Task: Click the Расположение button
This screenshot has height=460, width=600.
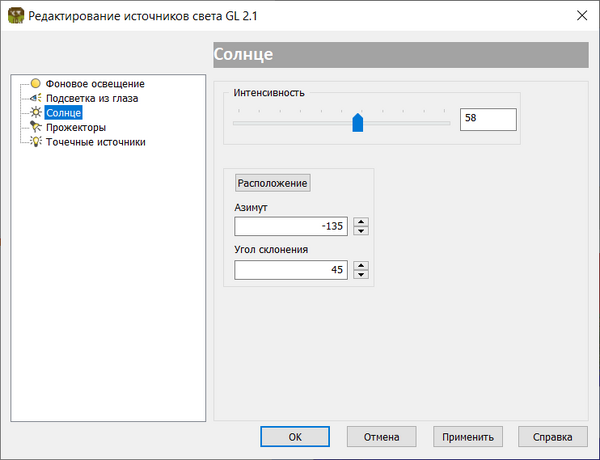Action: 272,183
